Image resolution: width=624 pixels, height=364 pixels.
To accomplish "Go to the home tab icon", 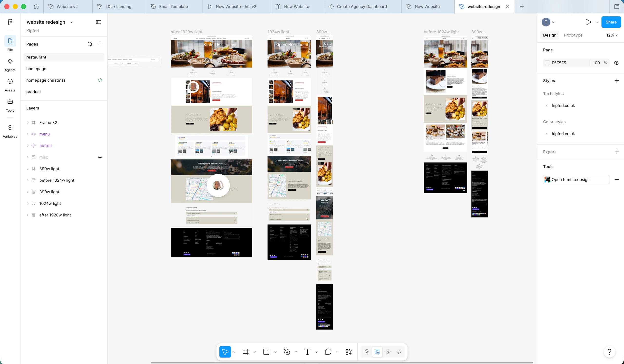I will pyautogui.click(x=36, y=6).
